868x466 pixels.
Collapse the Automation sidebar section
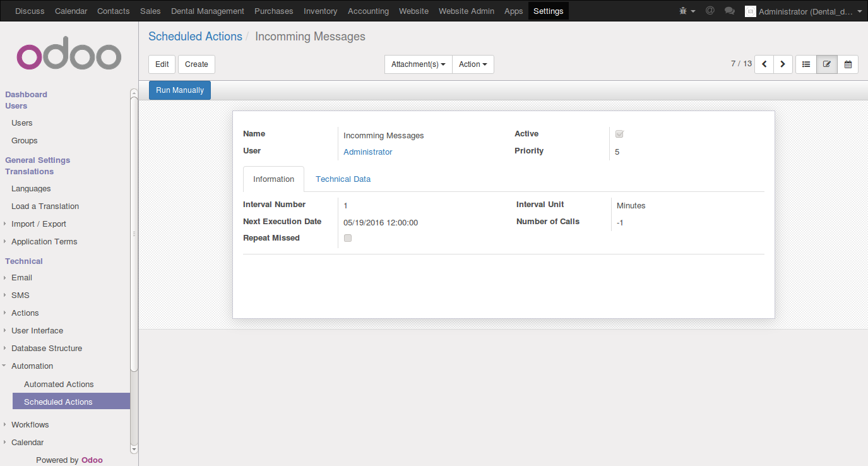[x=32, y=366]
